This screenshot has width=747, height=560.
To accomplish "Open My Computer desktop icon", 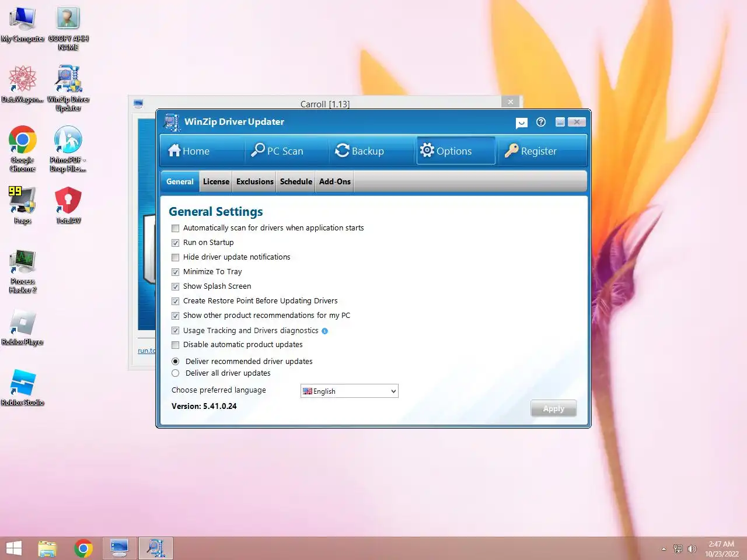I will pos(22,24).
